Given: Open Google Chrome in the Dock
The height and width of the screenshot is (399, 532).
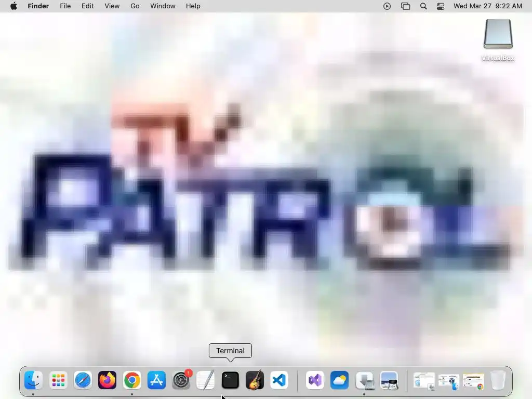Looking at the screenshot, I should point(132,380).
